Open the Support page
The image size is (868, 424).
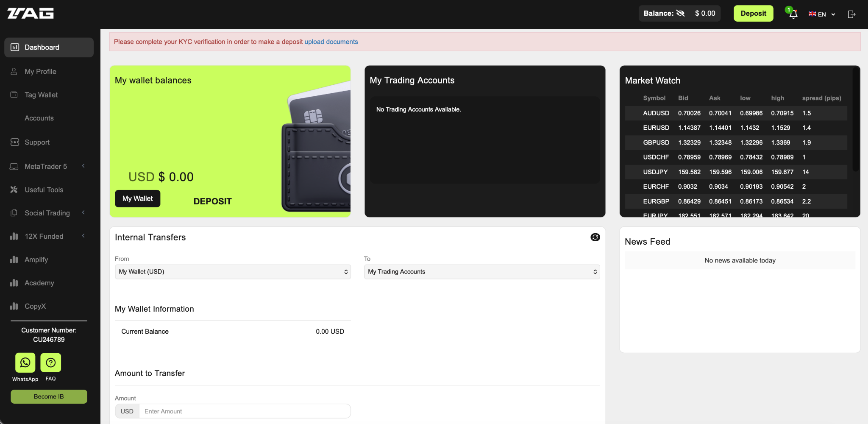37,142
